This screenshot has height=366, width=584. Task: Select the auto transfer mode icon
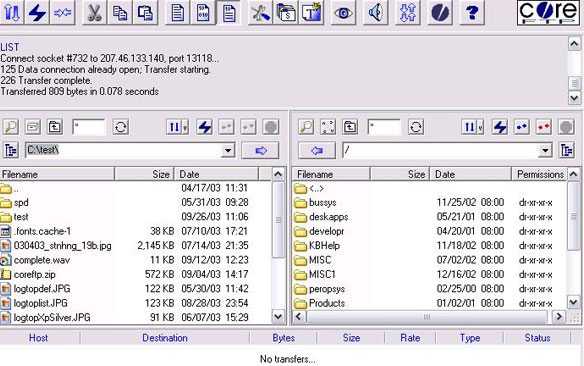coord(228,13)
